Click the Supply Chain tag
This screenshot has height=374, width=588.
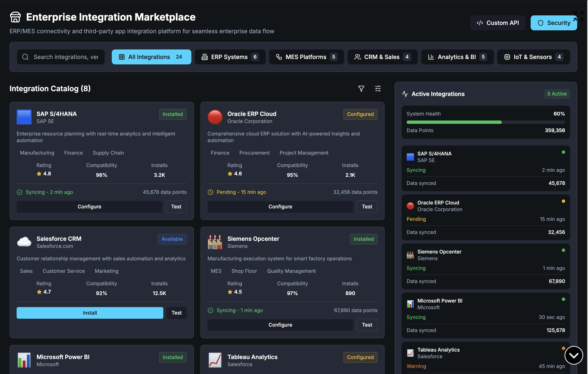[x=108, y=153]
